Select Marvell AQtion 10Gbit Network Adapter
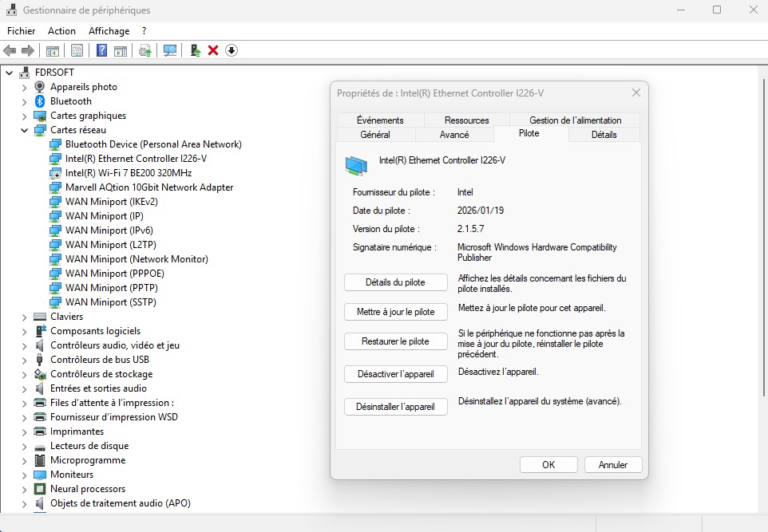768x532 pixels. pos(149,187)
